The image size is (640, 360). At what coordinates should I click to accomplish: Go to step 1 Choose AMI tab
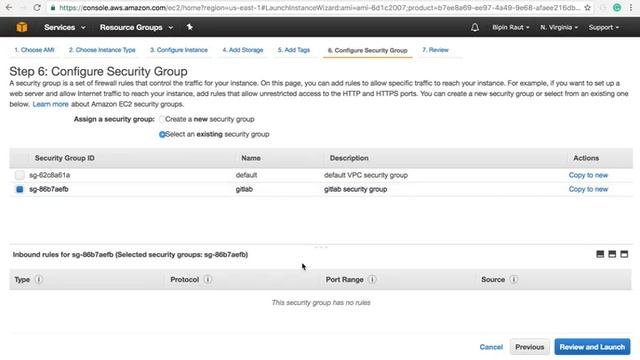[34, 50]
